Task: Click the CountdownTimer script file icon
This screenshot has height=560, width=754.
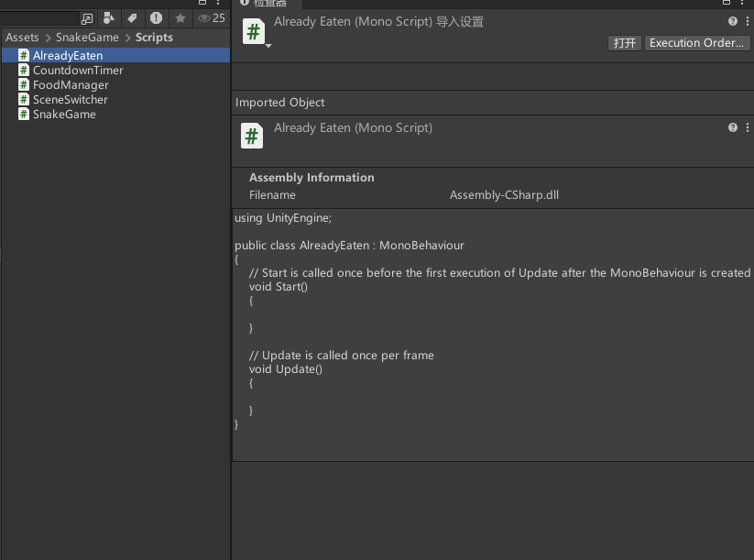Action: tap(24, 71)
